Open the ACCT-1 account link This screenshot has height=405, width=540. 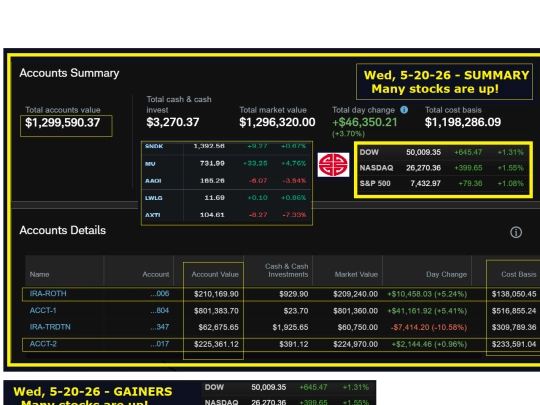[x=43, y=311]
